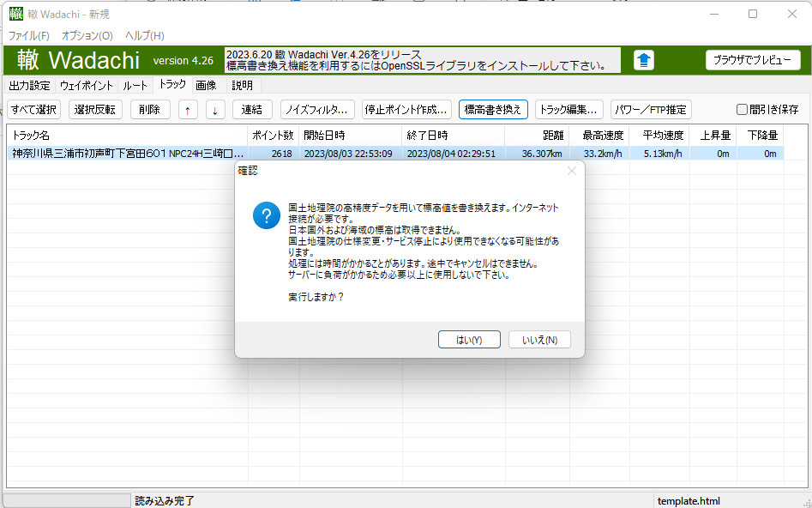Sort by the 平均速度 column header
This screenshot has height=508, width=812.
coord(659,136)
